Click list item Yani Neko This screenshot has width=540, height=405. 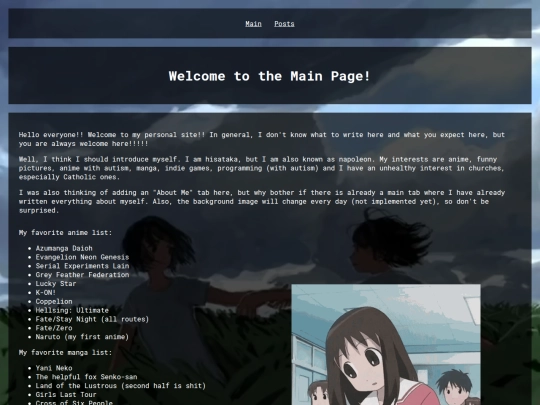[54, 368]
